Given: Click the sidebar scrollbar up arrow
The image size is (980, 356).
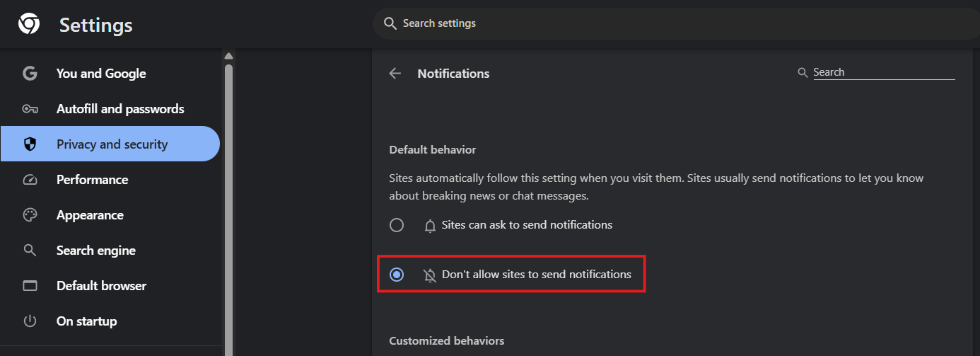Looking at the screenshot, I should 228,56.
